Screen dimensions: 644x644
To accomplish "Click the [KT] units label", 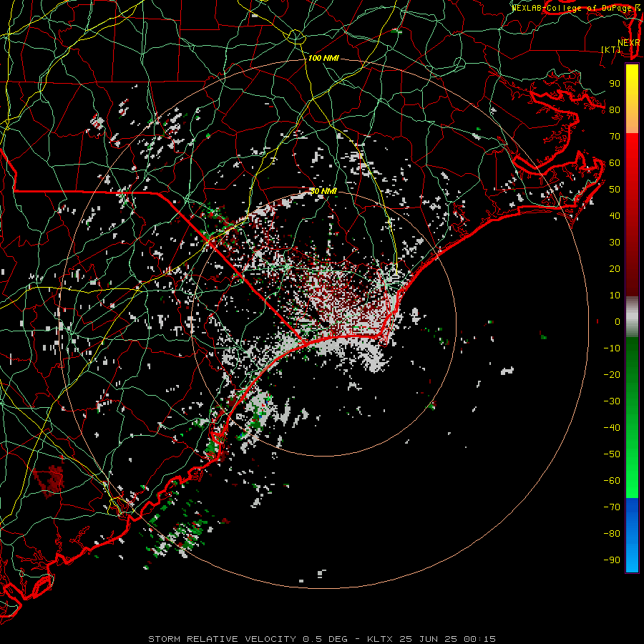I will [x=611, y=49].
